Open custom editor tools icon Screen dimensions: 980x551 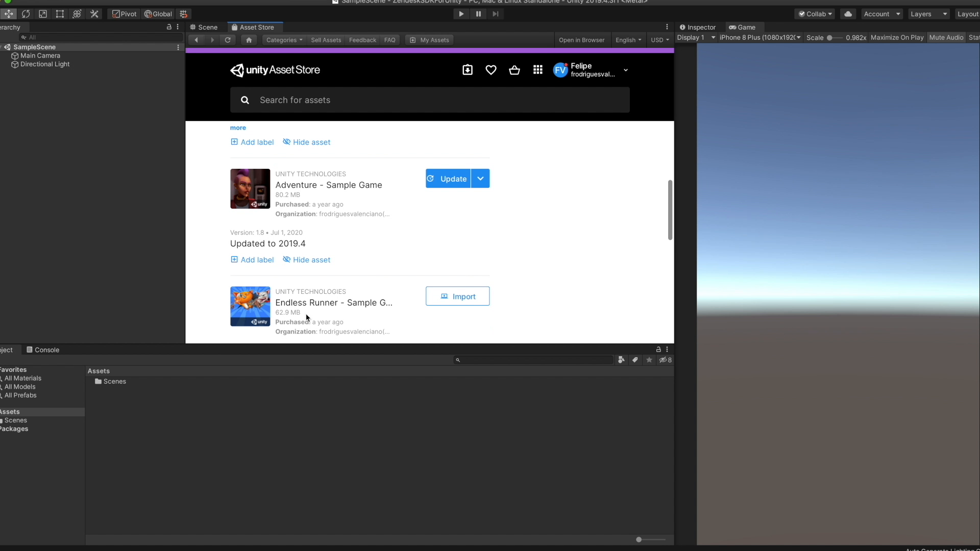pos(94,14)
